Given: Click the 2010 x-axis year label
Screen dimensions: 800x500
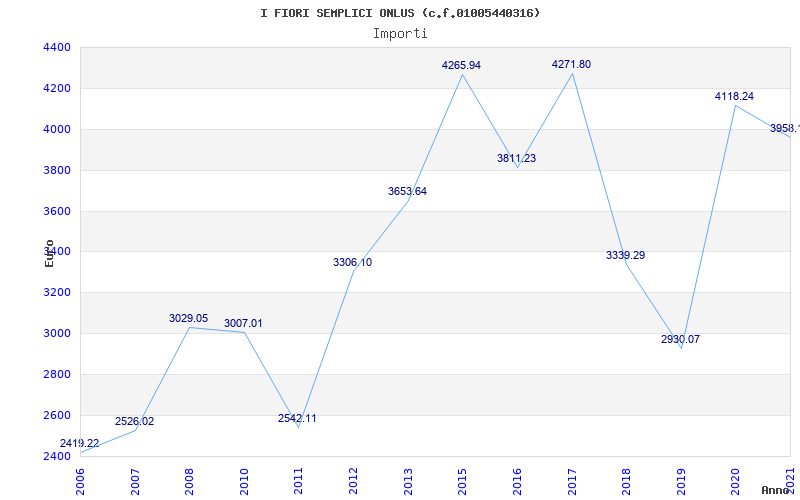Looking at the screenshot, I should click(244, 481).
